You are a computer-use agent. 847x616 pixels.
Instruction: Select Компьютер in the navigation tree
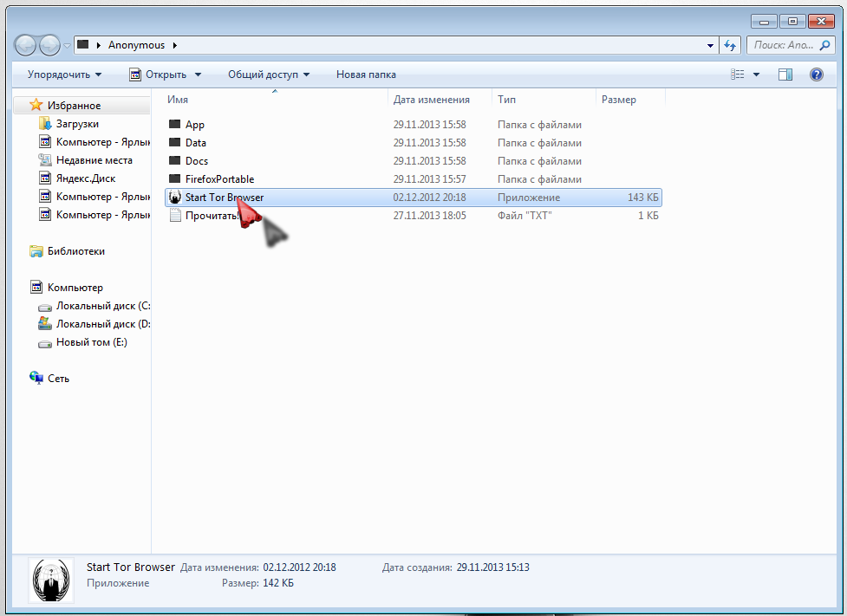tap(75, 288)
